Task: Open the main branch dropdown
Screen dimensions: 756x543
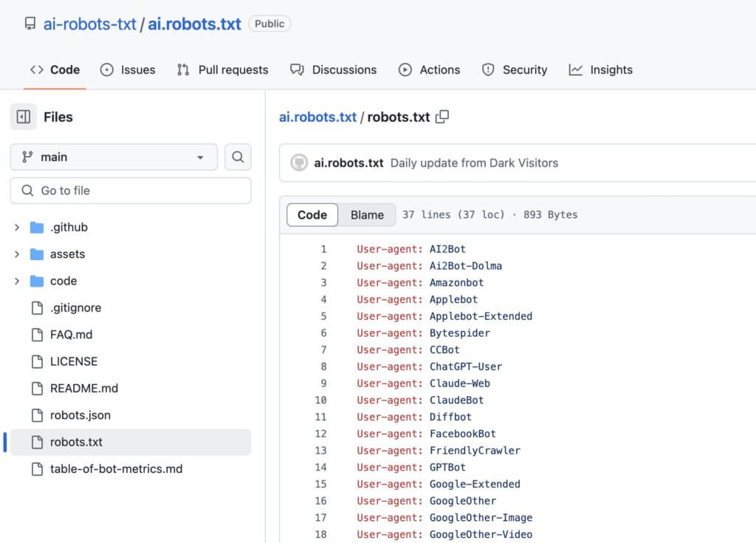Action: pos(114,157)
